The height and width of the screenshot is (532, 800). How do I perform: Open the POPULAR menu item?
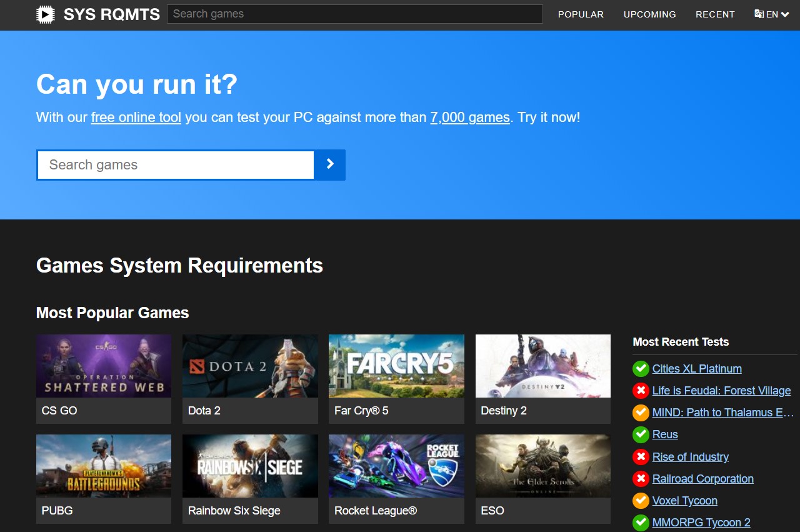(581, 14)
